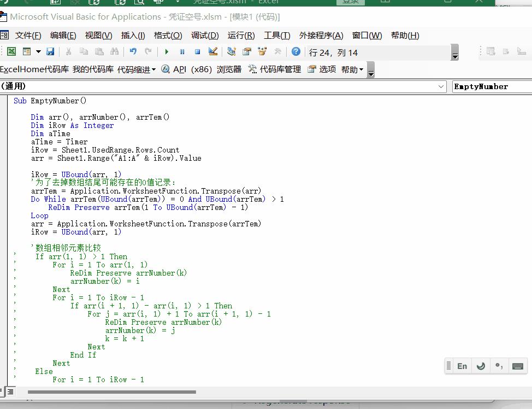Screen dimensions: 532x409
Task: Toggle IME language En indicator
Action: [462, 366]
